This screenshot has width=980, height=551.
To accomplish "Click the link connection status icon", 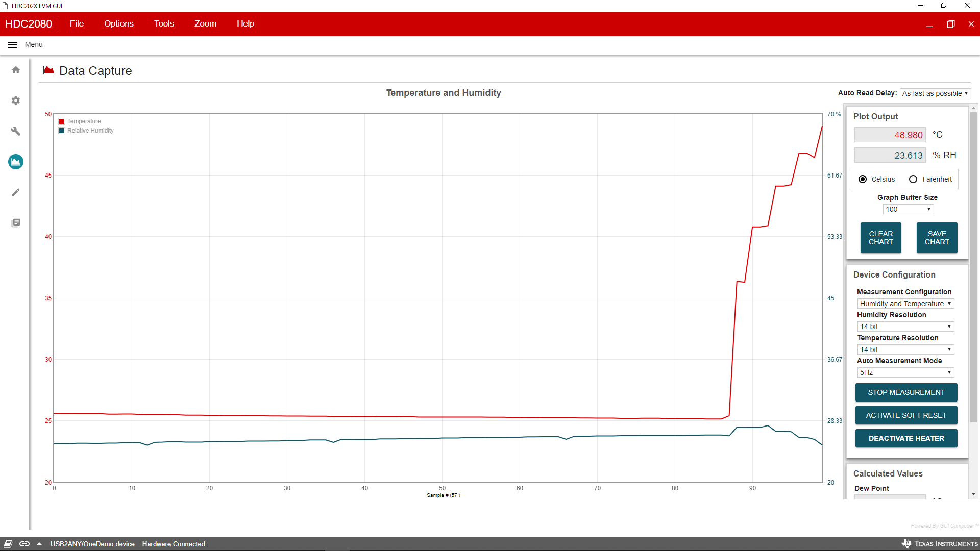I will 24,544.
